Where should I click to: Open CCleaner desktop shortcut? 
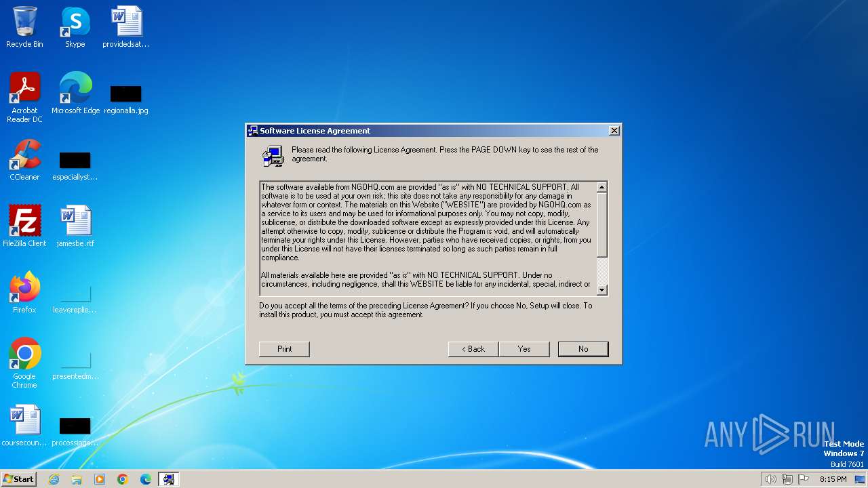click(x=24, y=160)
